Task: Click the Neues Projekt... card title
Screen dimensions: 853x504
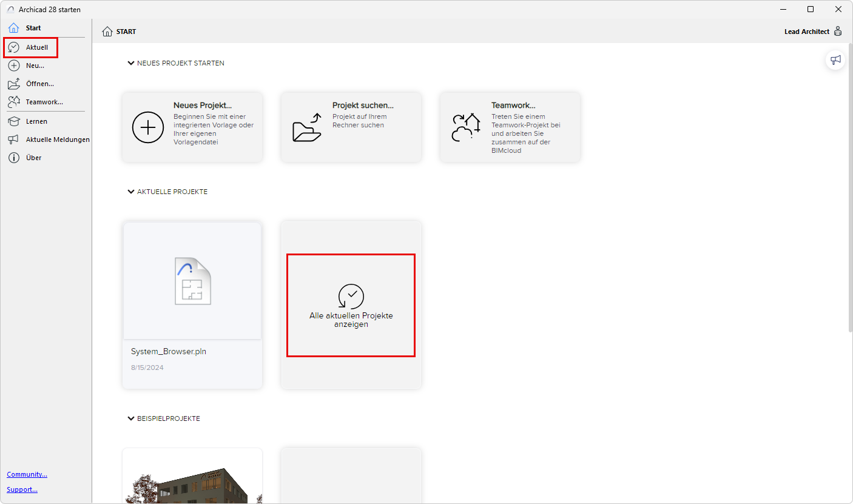Action: pyautogui.click(x=203, y=106)
